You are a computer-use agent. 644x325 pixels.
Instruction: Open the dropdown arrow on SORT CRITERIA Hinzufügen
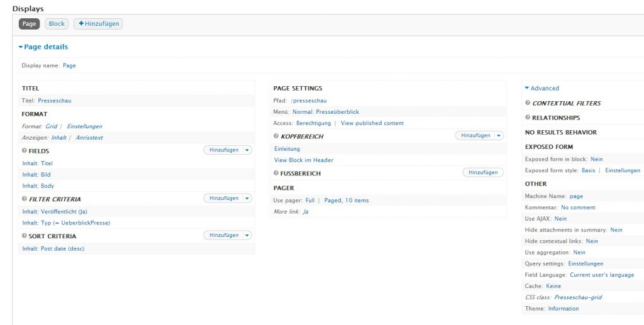tap(247, 236)
